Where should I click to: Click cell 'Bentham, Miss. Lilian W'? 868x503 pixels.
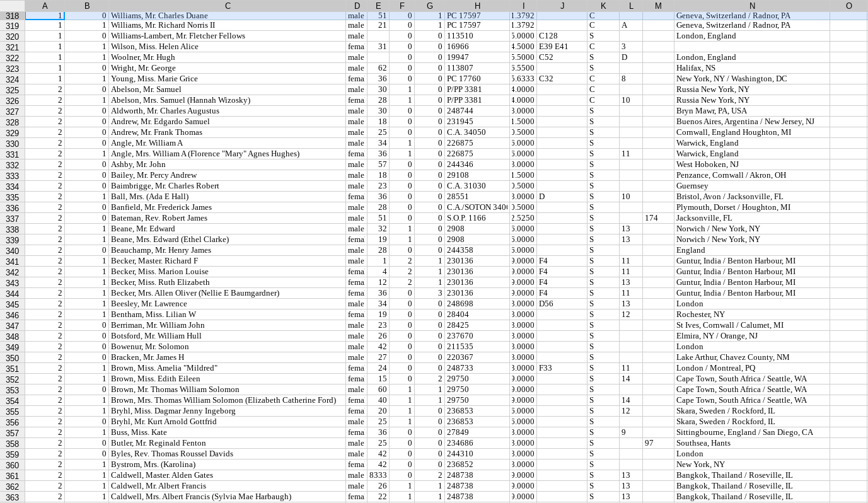click(228, 315)
